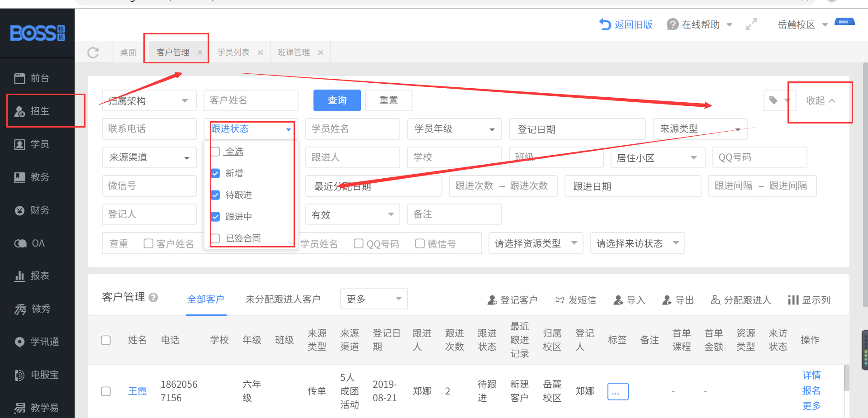Image resolution: width=868 pixels, height=418 pixels.
Task: Click 报名 for the 王霞 row
Action: [811, 390]
